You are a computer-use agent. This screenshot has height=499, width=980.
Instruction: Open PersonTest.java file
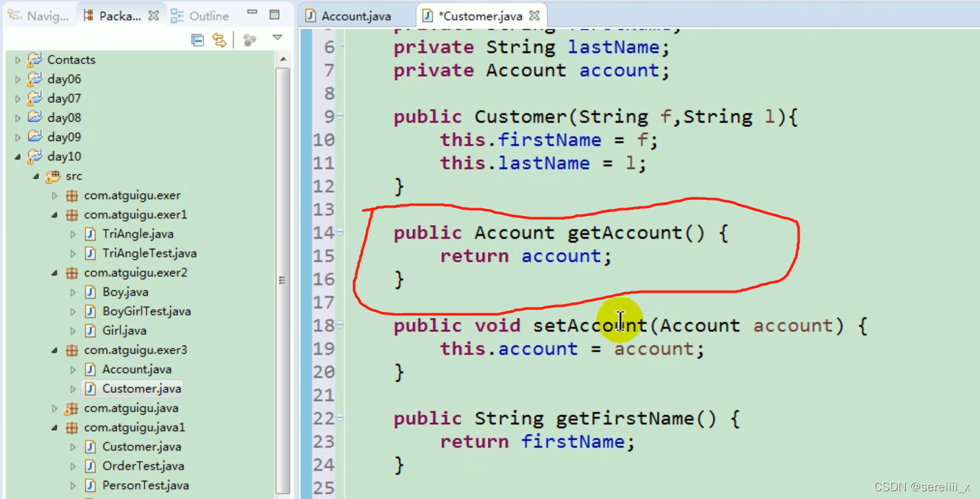pyautogui.click(x=146, y=485)
